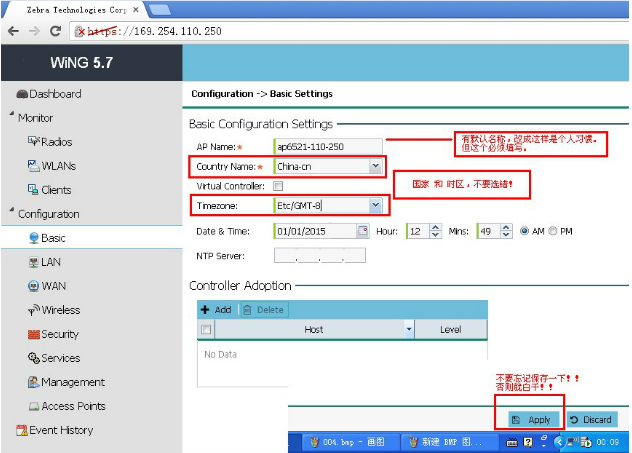This screenshot has width=632, height=453.
Task: Open Event History page
Action: (x=54, y=430)
